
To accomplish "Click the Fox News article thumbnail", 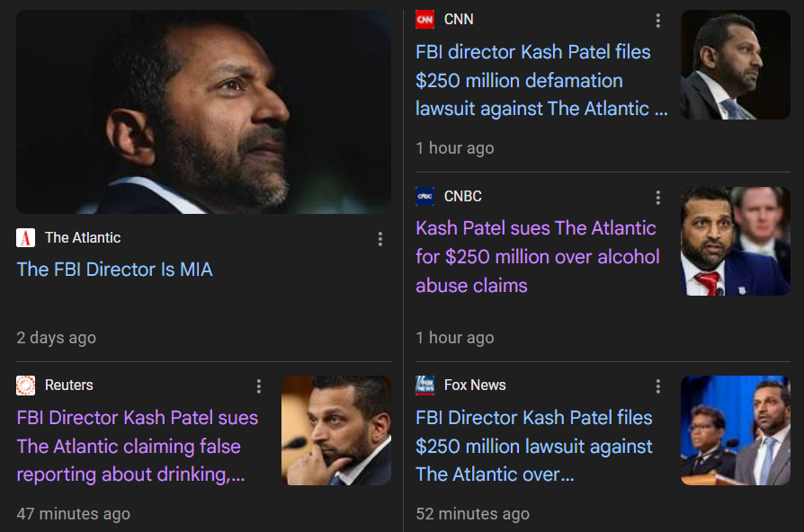I will click(x=736, y=430).
